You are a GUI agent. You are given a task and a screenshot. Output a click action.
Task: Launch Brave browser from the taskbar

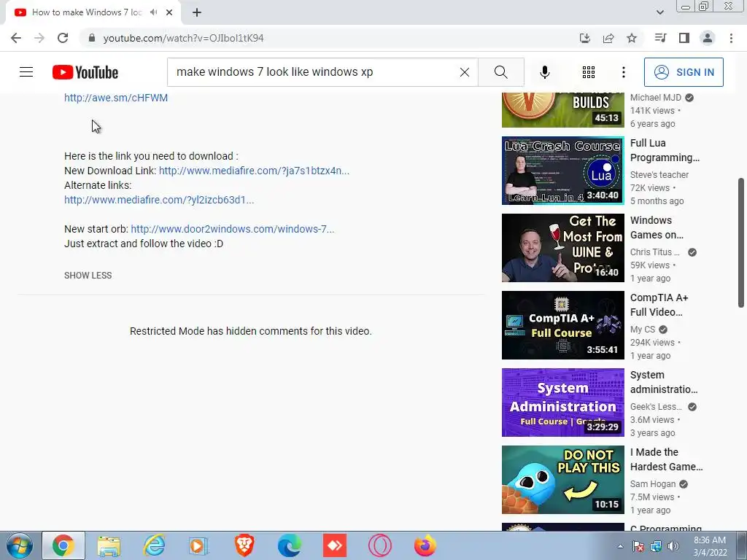244,545
